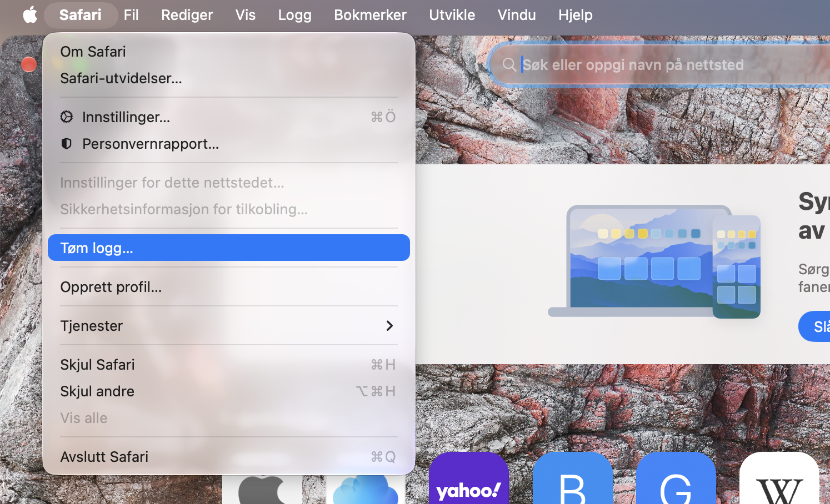The height and width of the screenshot is (504, 830).
Task: Open the Vindu menu
Action: pyautogui.click(x=517, y=14)
